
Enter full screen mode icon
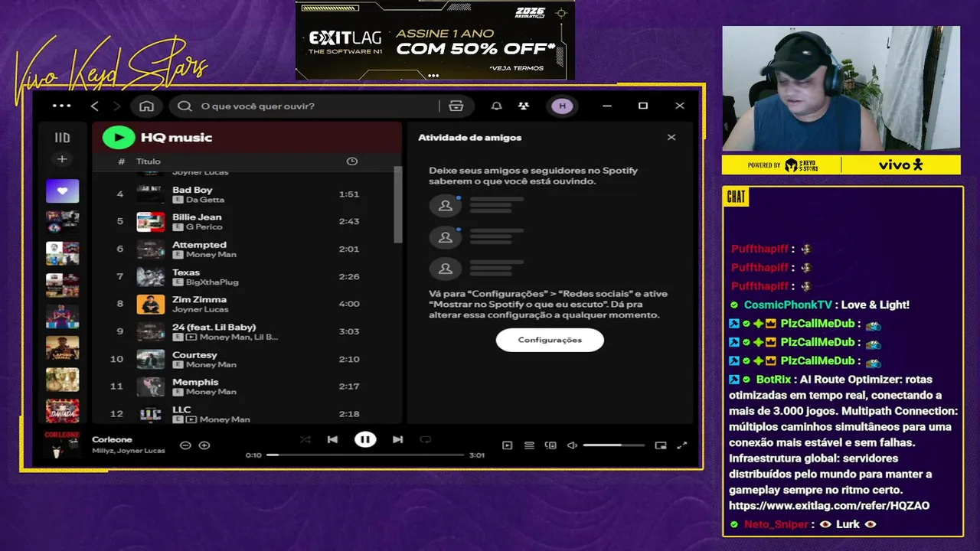682,445
